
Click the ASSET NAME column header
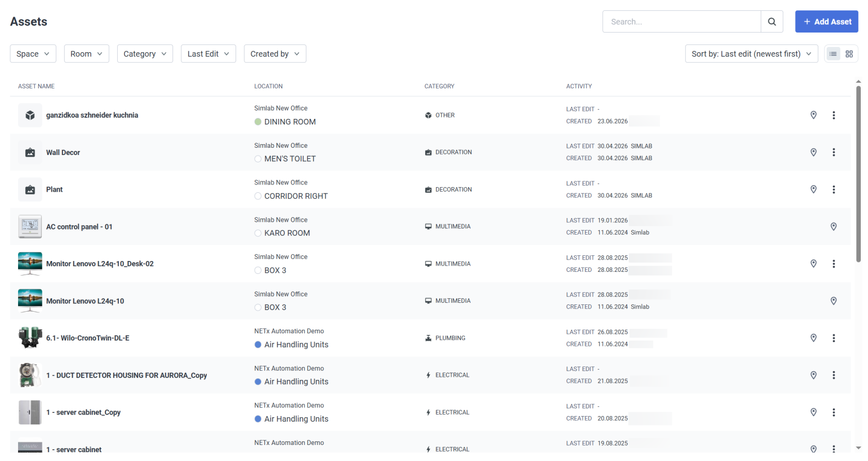pos(36,86)
